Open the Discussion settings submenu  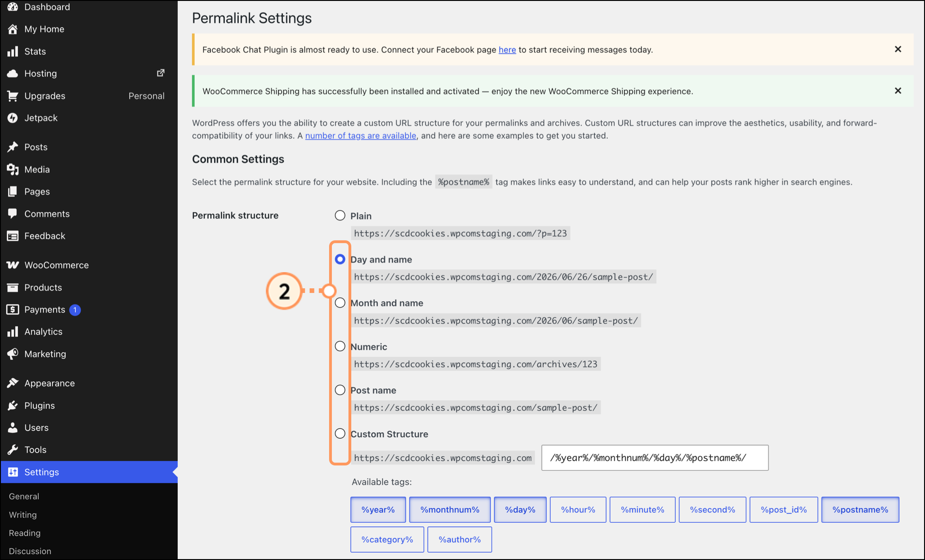tap(30, 551)
